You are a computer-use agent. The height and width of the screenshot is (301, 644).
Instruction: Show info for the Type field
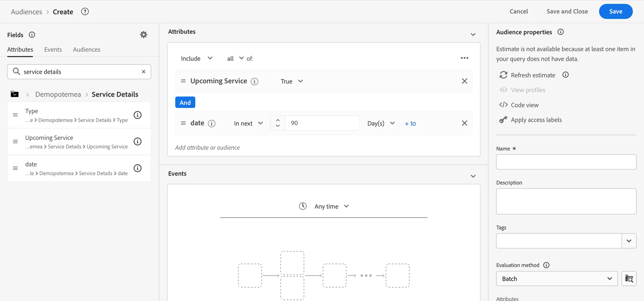coord(137,115)
